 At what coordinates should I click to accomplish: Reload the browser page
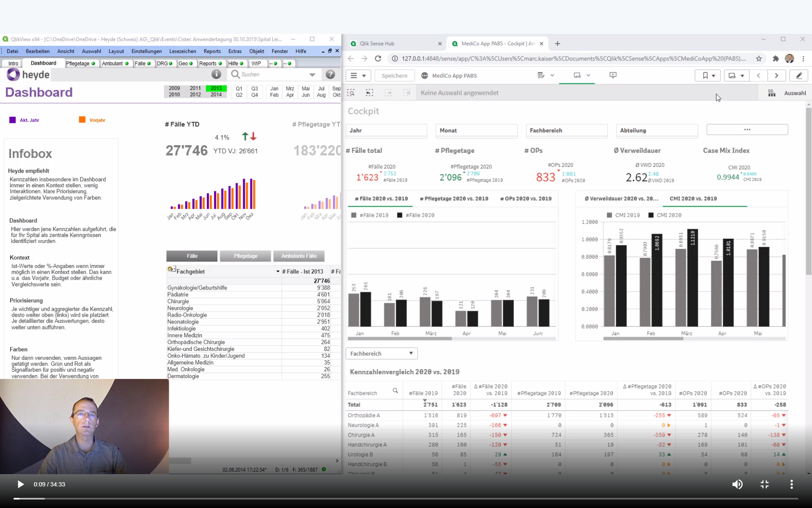[378, 59]
